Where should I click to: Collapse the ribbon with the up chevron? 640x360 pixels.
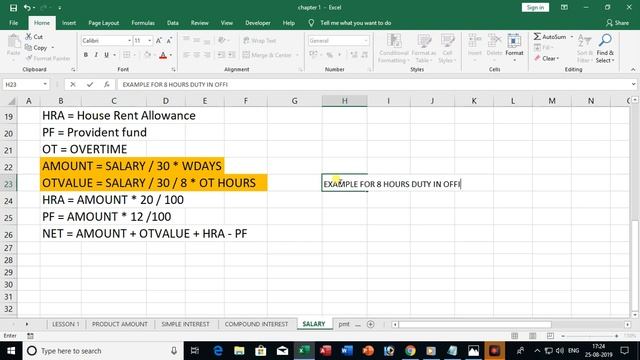click(x=633, y=70)
